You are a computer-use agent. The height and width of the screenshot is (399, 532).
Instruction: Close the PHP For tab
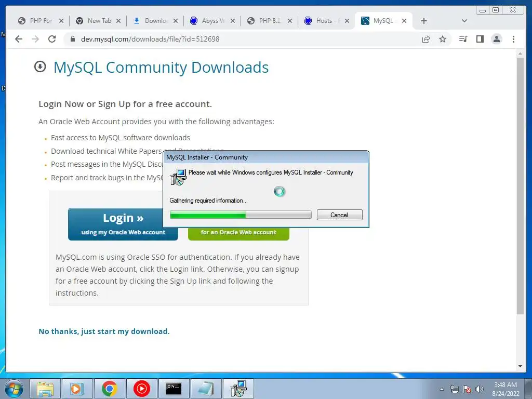61,21
